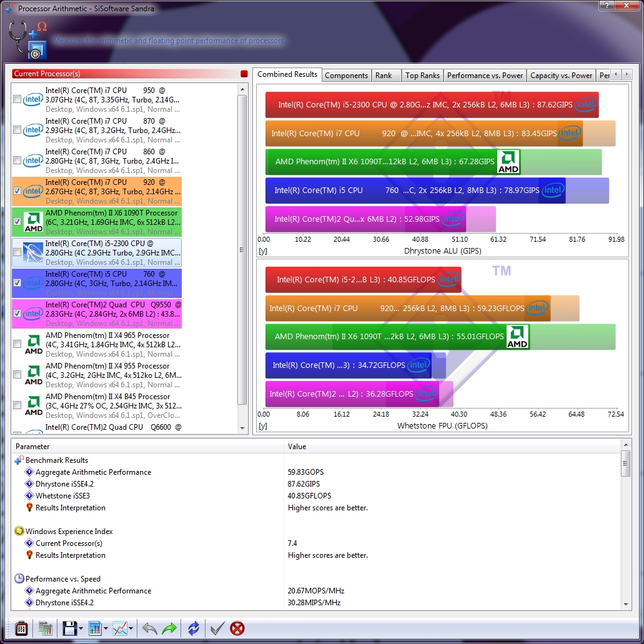The image size is (644, 644).
Task: Open the Top Ranks tab
Action: tap(422, 76)
